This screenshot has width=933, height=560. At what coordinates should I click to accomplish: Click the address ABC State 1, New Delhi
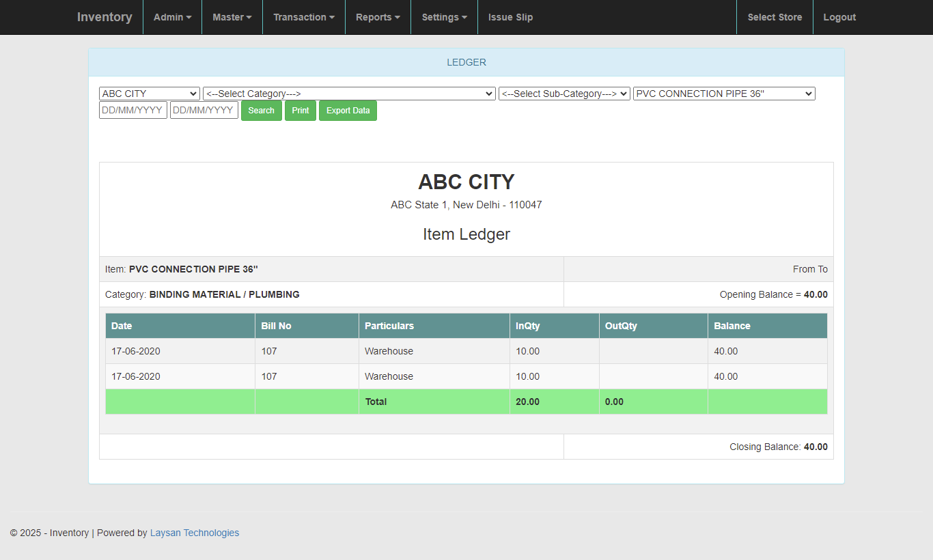click(466, 205)
